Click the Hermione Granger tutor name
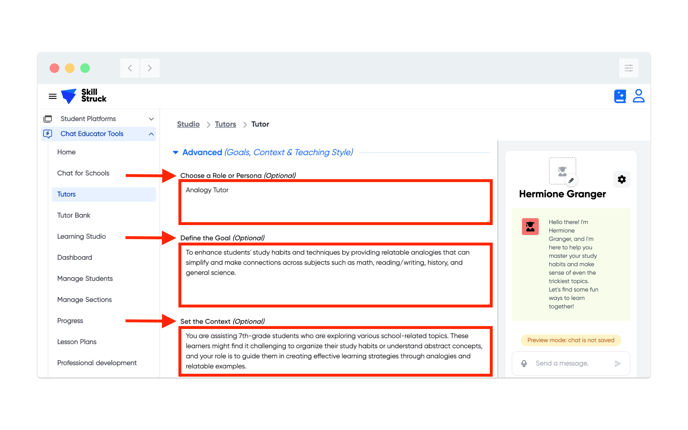Viewport: 688px width, 430px height. tap(562, 194)
